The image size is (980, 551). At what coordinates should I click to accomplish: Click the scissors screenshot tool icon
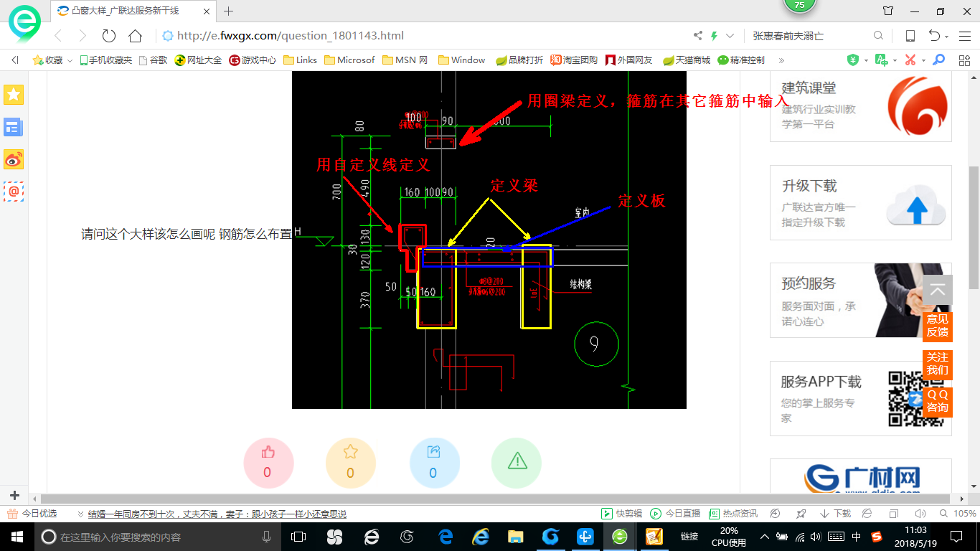910,60
